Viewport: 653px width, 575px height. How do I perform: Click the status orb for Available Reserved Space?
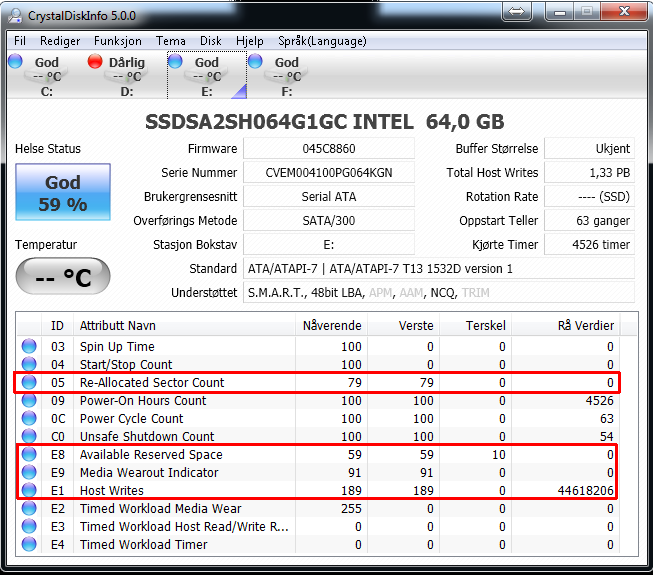pos(29,454)
